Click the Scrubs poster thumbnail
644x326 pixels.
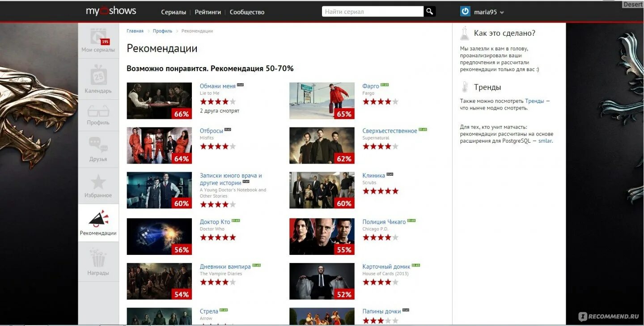[322, 190]
